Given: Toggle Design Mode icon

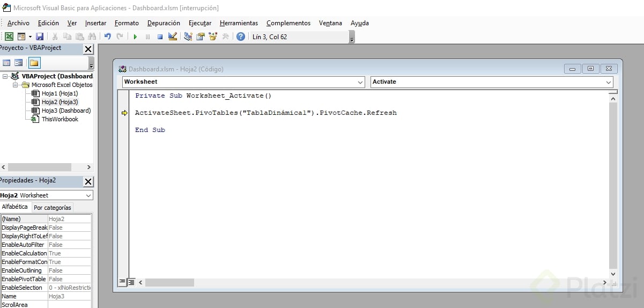Looking at the screenshot, I should (x=173, y=36).
